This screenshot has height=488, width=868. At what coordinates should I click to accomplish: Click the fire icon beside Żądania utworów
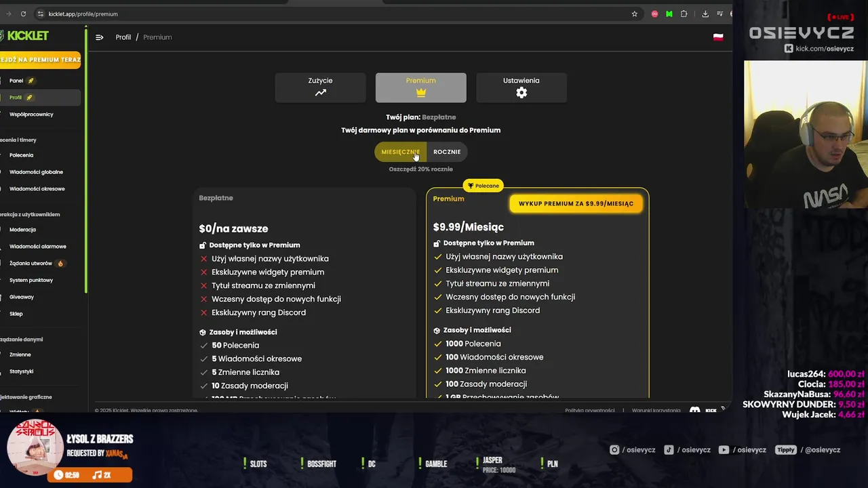tap(60, 263)
